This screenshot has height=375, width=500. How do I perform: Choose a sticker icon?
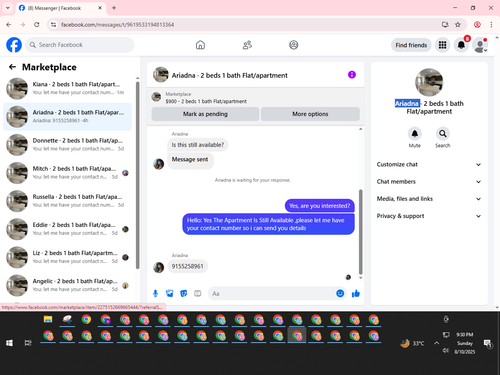tap(184, 293)
